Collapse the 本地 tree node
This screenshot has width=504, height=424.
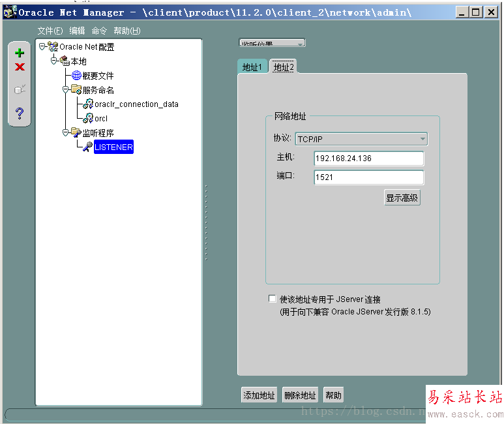[x=54, y=61]
